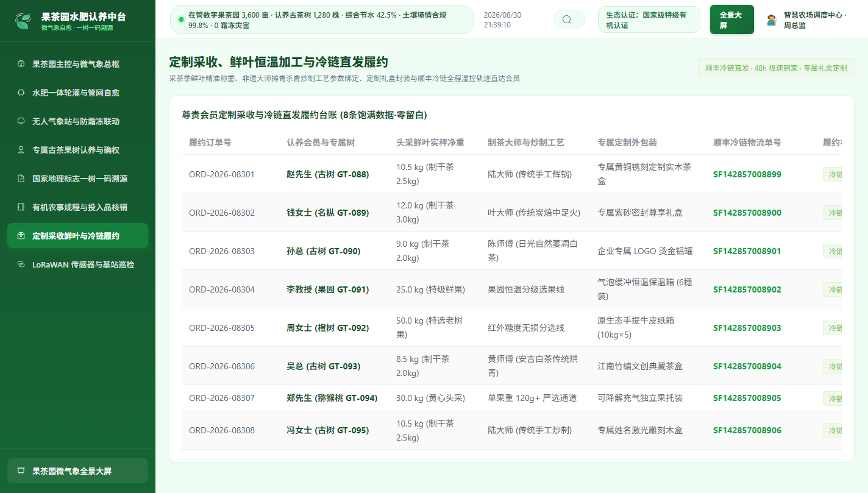Viewport: 868px width, 493px height.
Task: Click member 冯女士 (古树 GT-095)
Action: 327,430
